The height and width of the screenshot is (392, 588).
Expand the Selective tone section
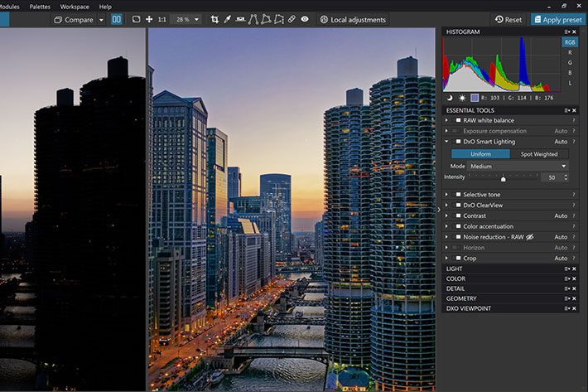click(x=448, y=195)
